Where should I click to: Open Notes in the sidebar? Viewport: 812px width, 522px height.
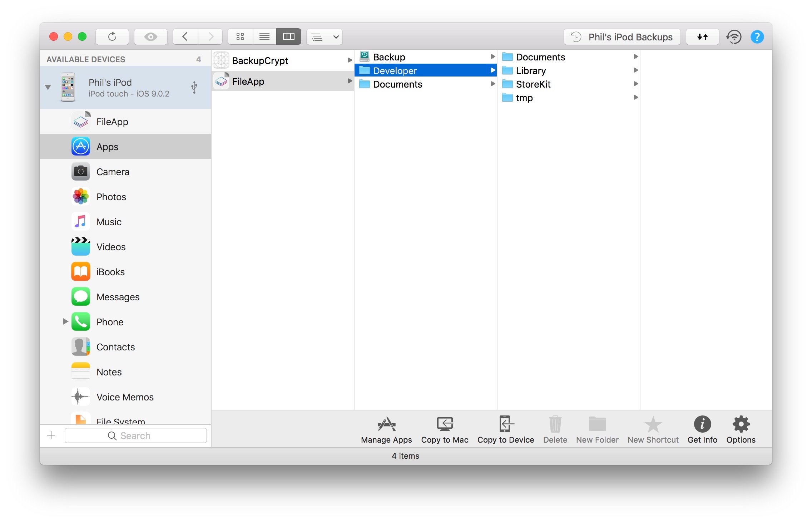[x=125, y=372]
